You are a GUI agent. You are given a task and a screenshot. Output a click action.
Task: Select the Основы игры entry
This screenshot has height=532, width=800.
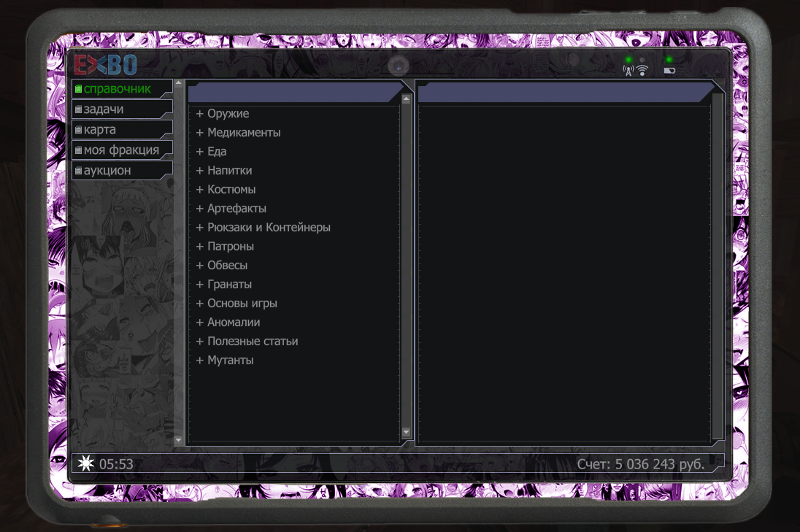coord(242,304)
